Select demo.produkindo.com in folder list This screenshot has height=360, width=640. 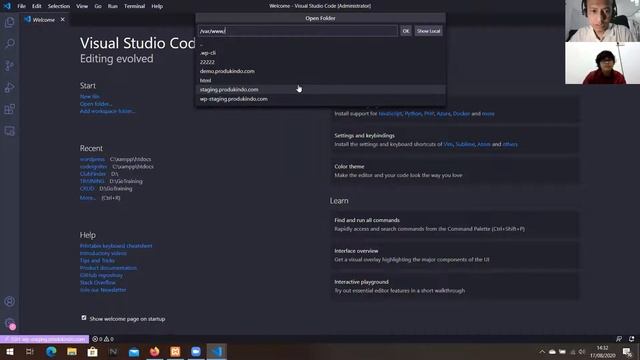pyautogui.click(x=320, y=71)
